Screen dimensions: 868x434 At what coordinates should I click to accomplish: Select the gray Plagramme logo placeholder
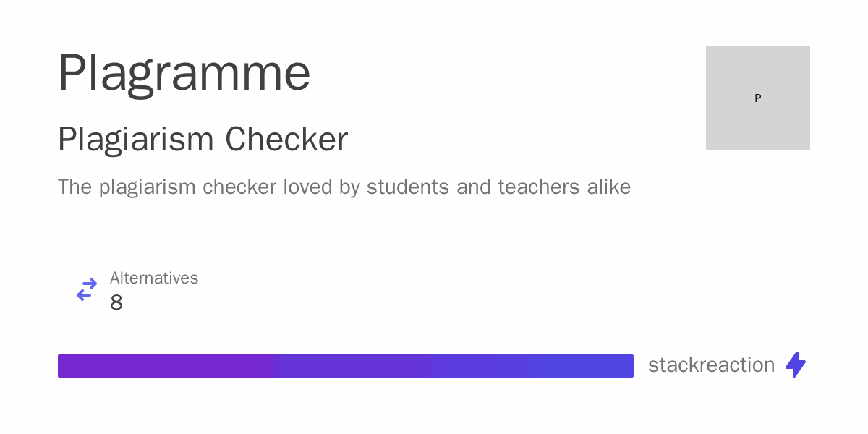coord(758,98)
